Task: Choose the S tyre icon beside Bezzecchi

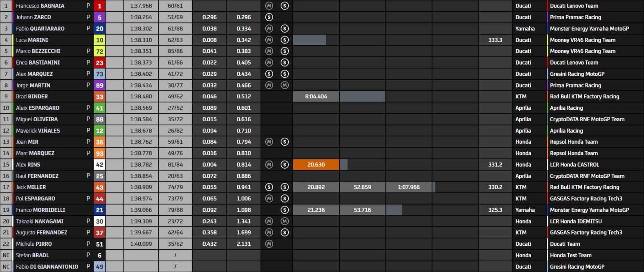Action: point(285,51)
